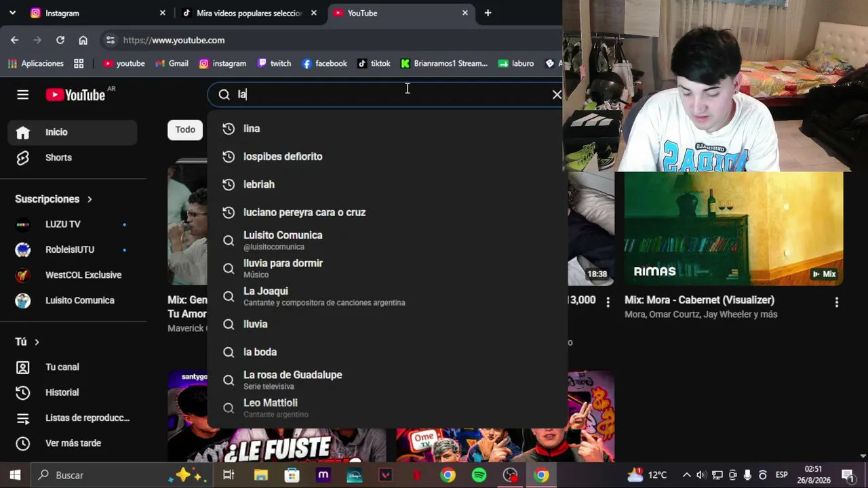
Task: Open Inicio in the sidebar
Action: [73, 132]
